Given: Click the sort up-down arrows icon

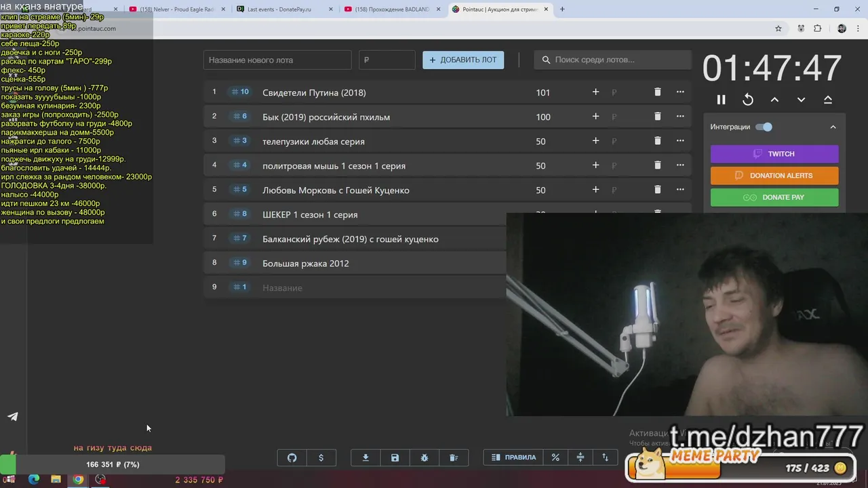Looking at the screenshot, I should tap(606, 457).
